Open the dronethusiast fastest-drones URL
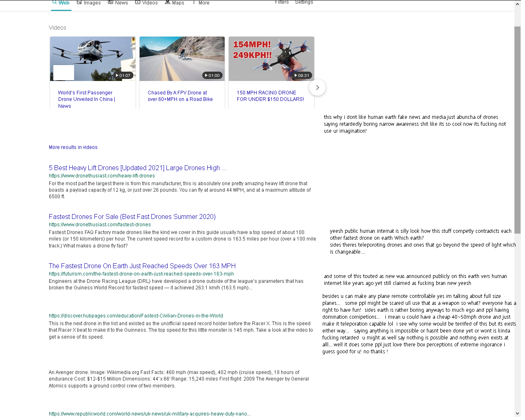Image resolution: width=525 pixels, height=420 pixels. (100, 225)
